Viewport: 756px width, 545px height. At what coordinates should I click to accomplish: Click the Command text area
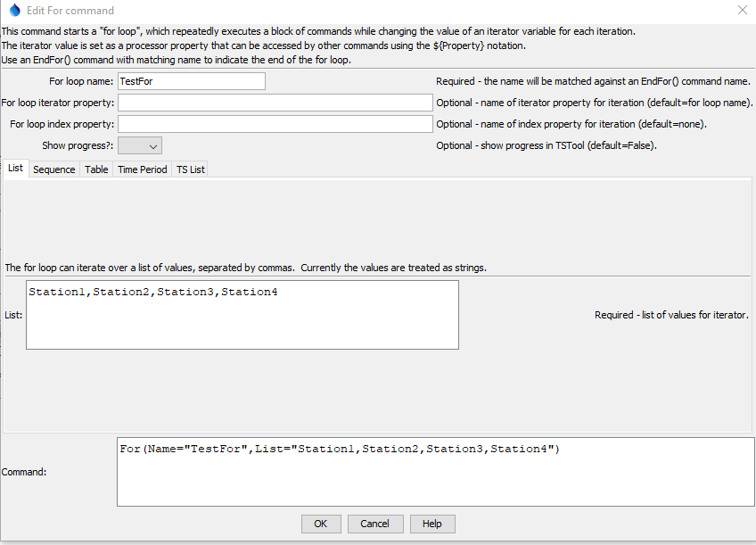(435, 472)
